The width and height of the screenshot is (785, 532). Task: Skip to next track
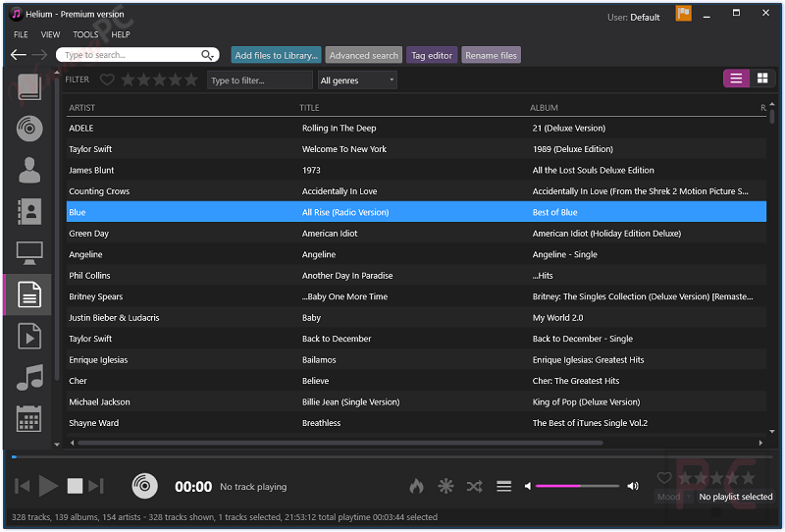96,486
